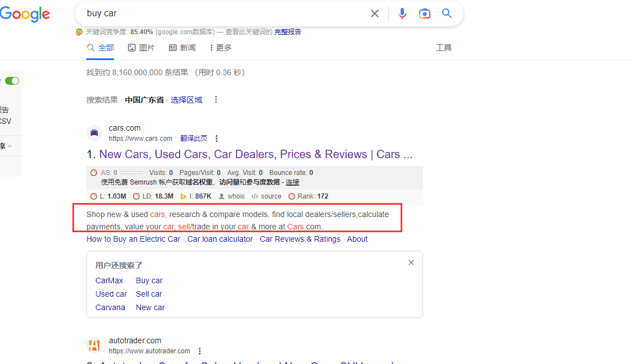Open How to Buy an Electric Car
634x364 pixels.
coord(134,239)
